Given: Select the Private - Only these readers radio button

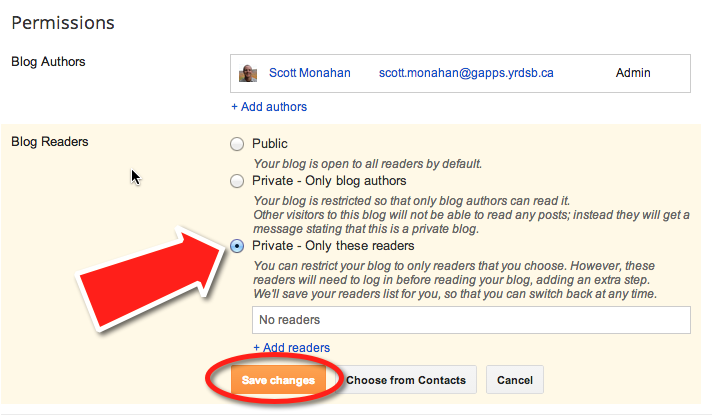Looking at the screenshot, I should coord(237,246).
